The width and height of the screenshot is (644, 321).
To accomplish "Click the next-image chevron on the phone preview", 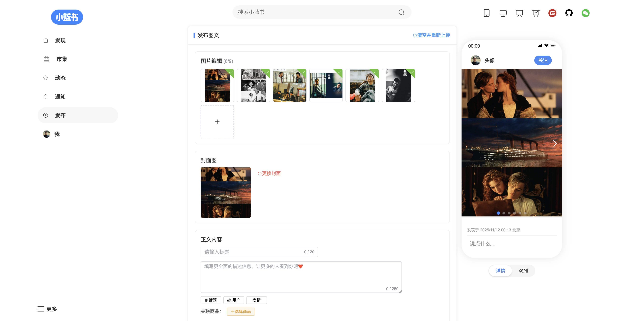I will click(555, 143).
